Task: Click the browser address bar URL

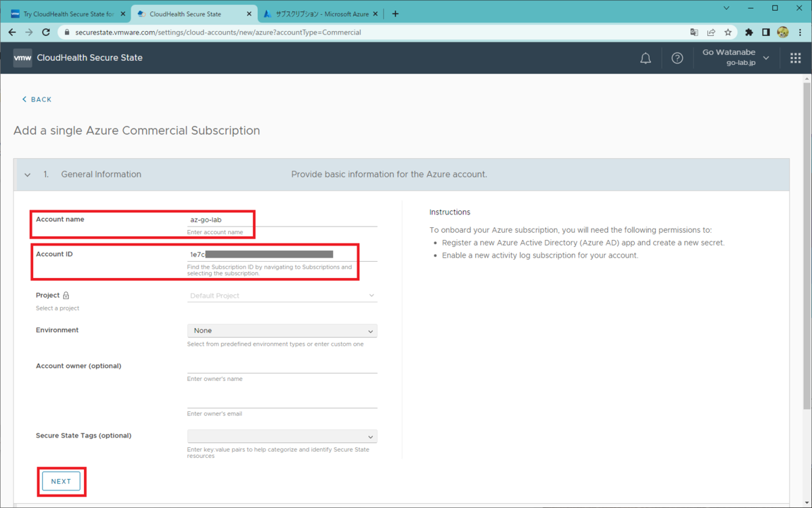Action: tap(218, 32)
